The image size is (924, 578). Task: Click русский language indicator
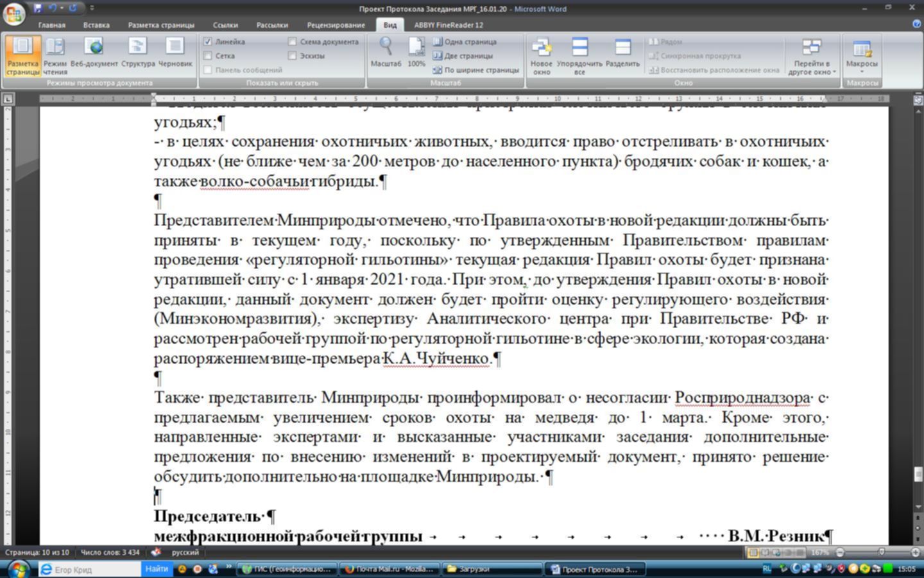tap(185, 552)
